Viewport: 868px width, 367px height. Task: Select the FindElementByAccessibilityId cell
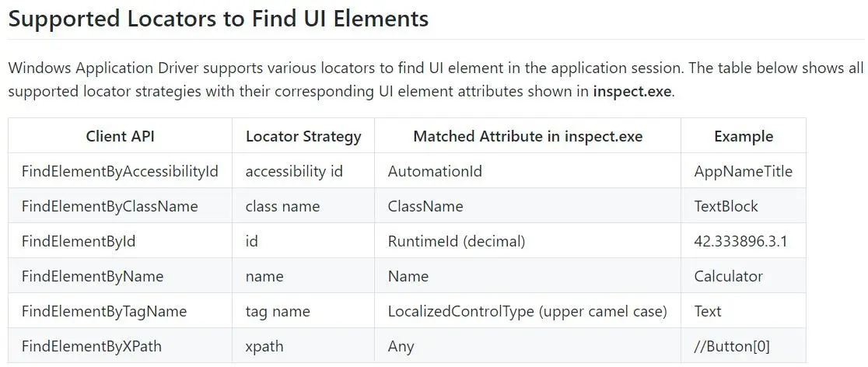point(120,171)
